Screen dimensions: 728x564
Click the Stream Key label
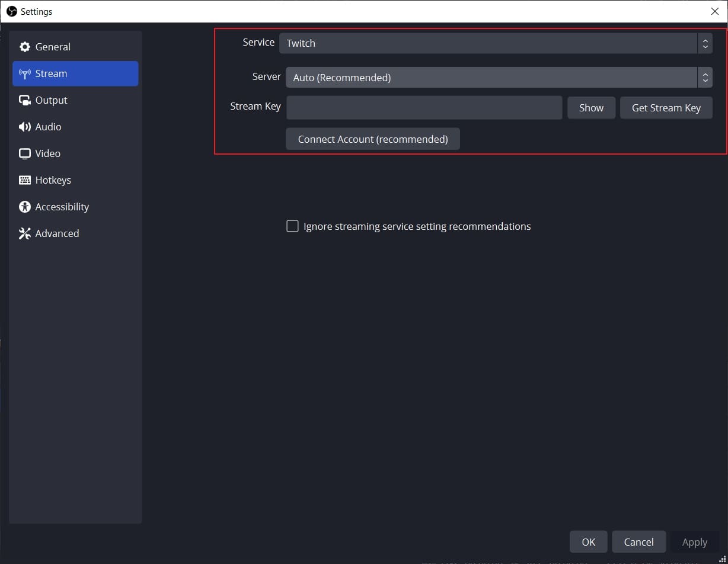click(256, 107)
